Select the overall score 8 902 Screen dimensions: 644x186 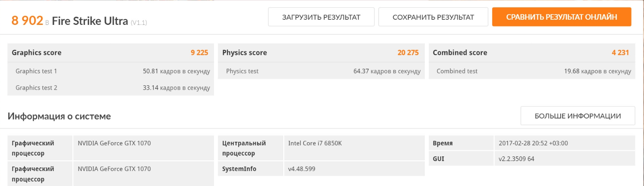(27, 21)
